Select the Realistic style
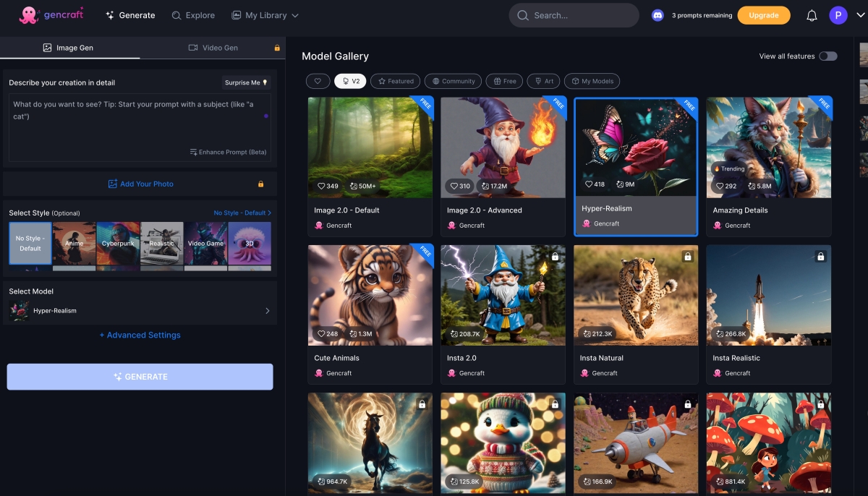 (x=161, y=244)
